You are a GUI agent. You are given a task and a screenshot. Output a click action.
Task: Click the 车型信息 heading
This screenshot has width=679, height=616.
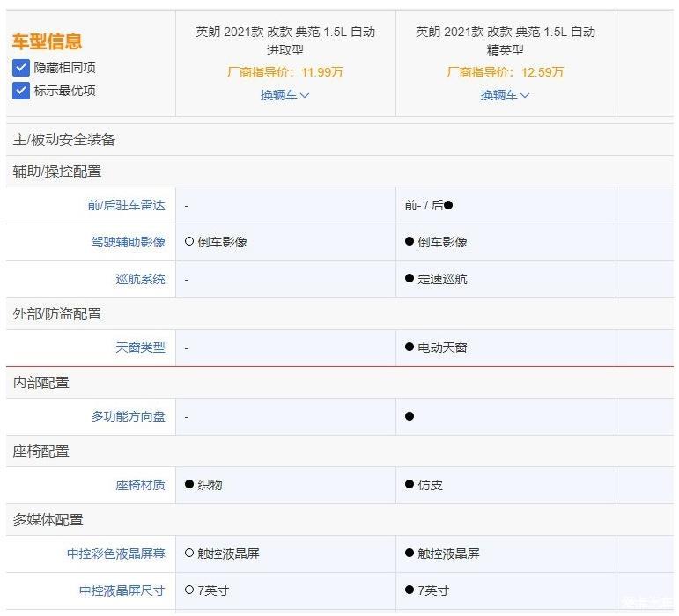pos(47,41)
